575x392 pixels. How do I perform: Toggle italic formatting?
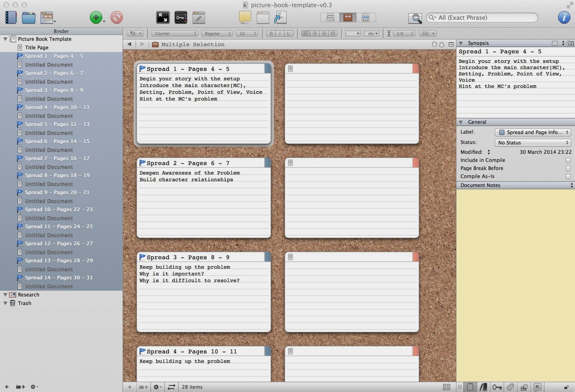[280, 33]
